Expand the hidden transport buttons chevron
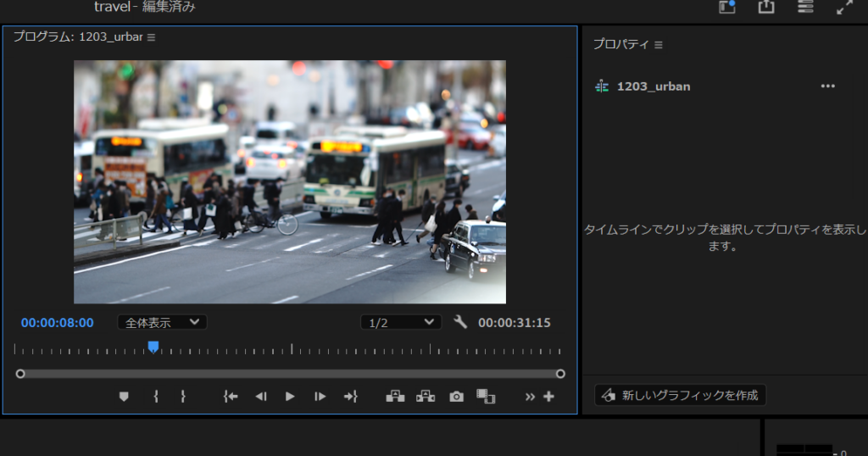This screenshot has height=456, width=868. [x=531, y=396]
